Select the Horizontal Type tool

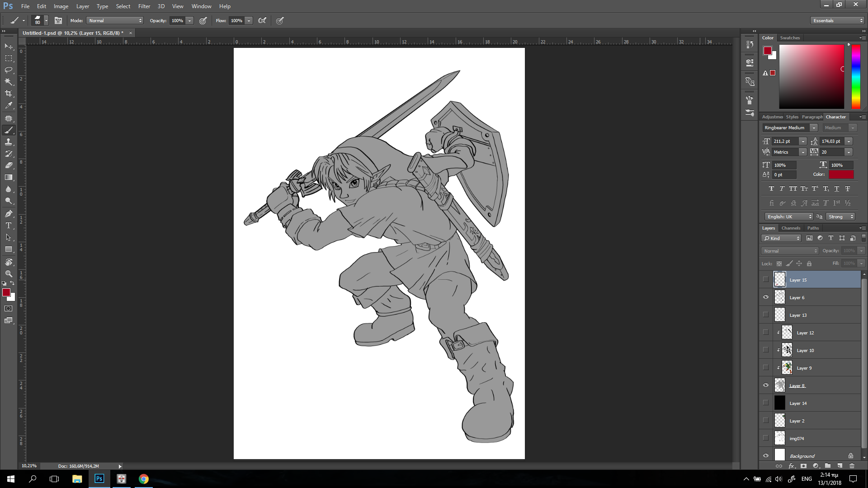coord(9,225)
